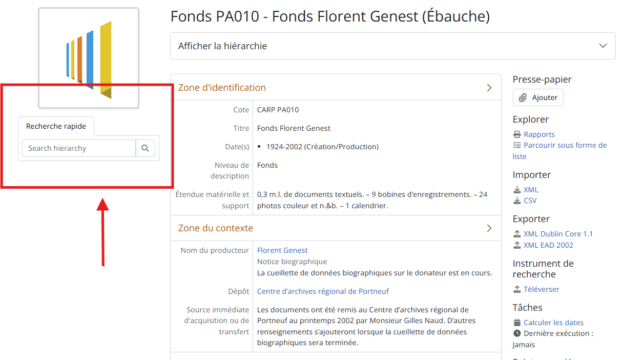The height and width of the screenshot is (360, 644).
Task: Click the download icon beside XML import
Action: (x=517, y=190)
